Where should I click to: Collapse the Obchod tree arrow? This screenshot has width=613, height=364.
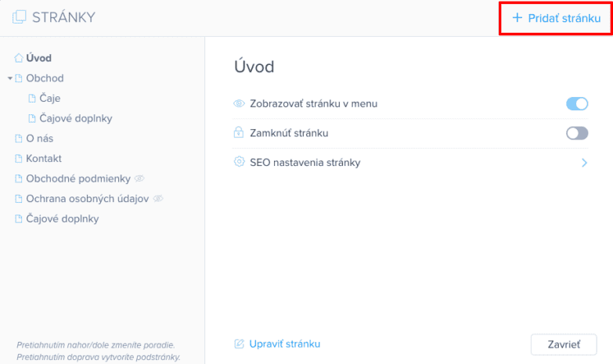[x=10, y=78]
